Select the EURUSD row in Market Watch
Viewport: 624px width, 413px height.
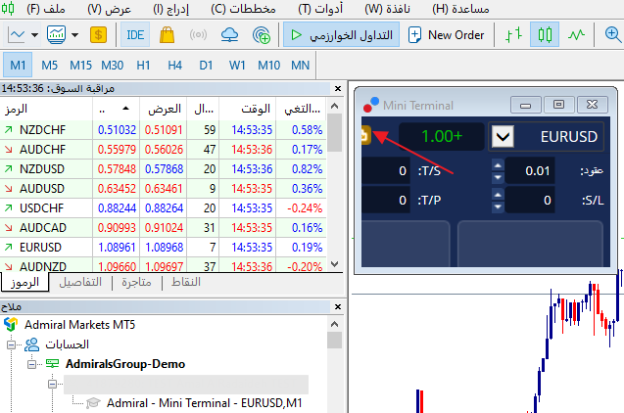click(163, 247)
